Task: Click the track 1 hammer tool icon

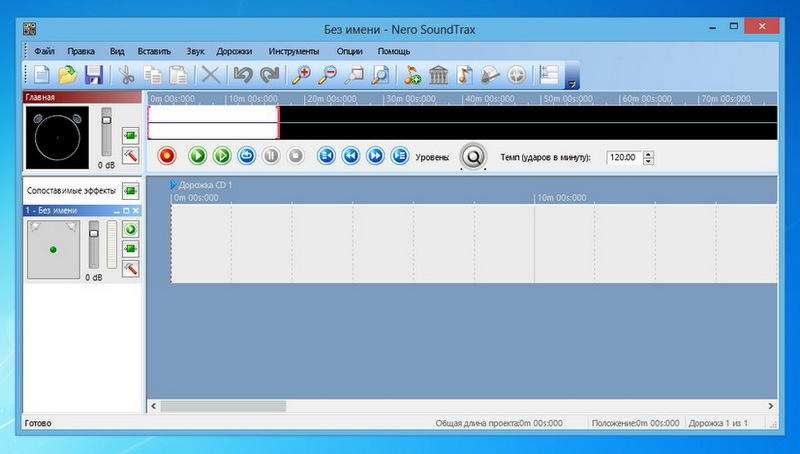Action: [x=131, y=269]
